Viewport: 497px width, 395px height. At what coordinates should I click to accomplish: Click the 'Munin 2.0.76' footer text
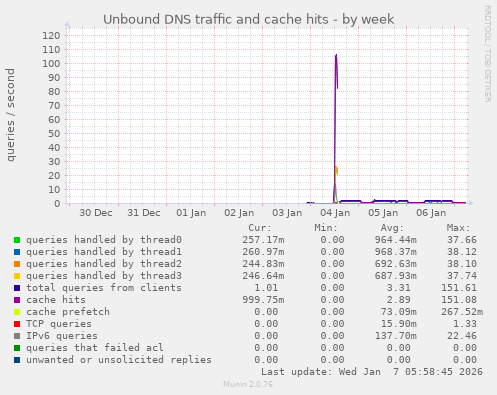pyautogui.click(x=248, y=384)
